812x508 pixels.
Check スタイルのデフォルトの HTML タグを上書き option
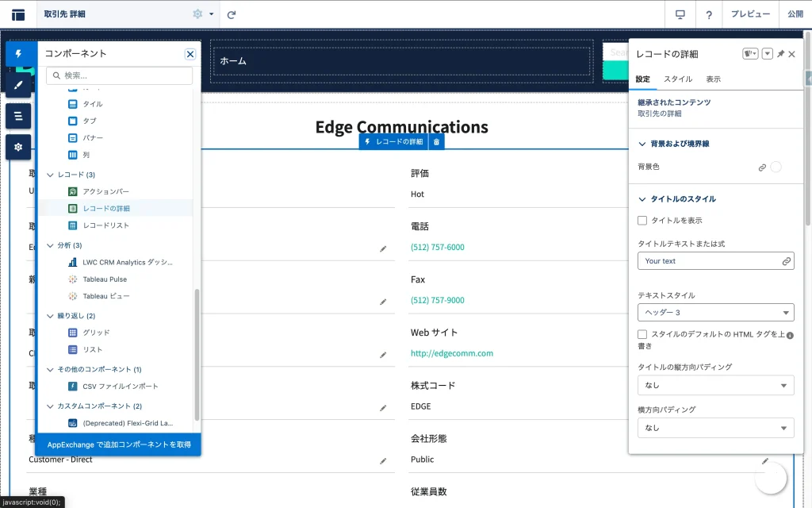click(x=642, y=335)
